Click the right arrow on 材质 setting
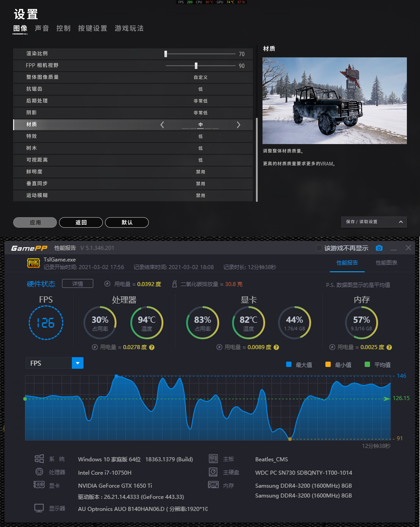Viewport: 420px width, 527px height. (x=239, y=125)
